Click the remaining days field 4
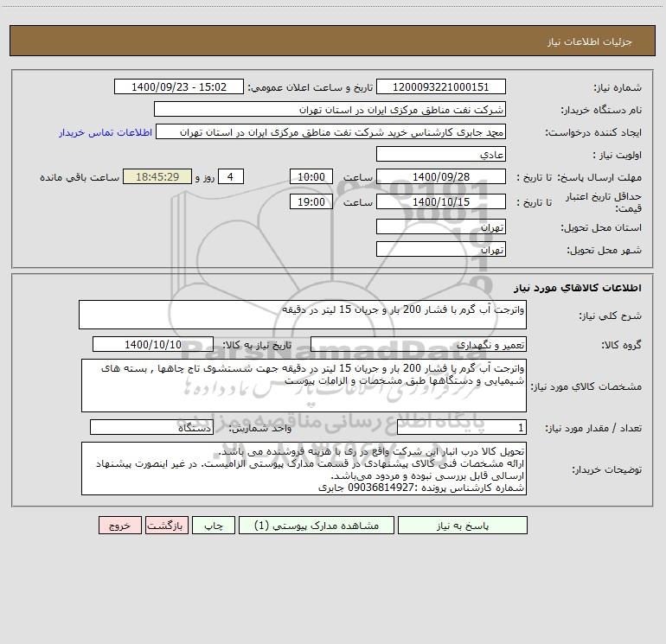Viewport: 666px width, 644px height. coord(231,176)
